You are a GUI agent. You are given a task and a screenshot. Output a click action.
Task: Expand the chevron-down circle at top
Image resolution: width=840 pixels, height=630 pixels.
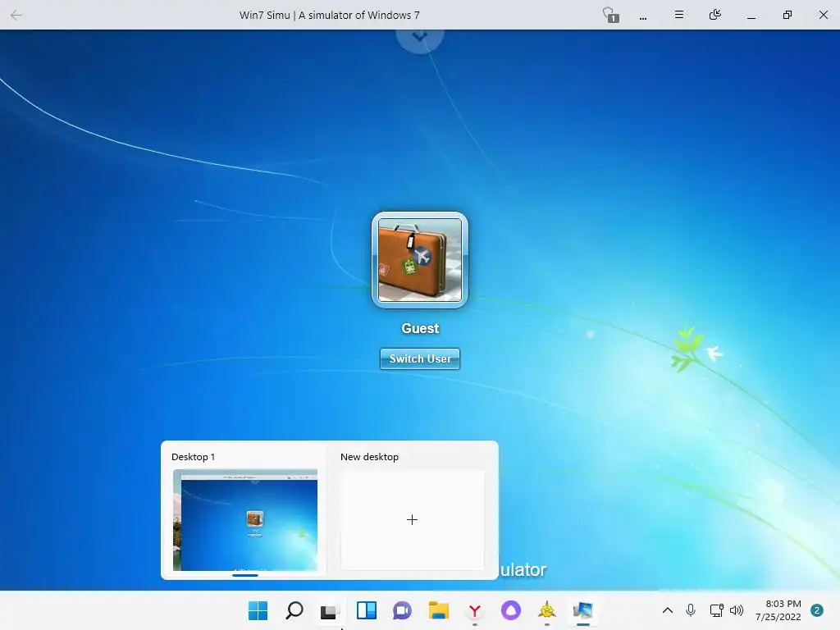pyautogui.click(x=420, y=38)
